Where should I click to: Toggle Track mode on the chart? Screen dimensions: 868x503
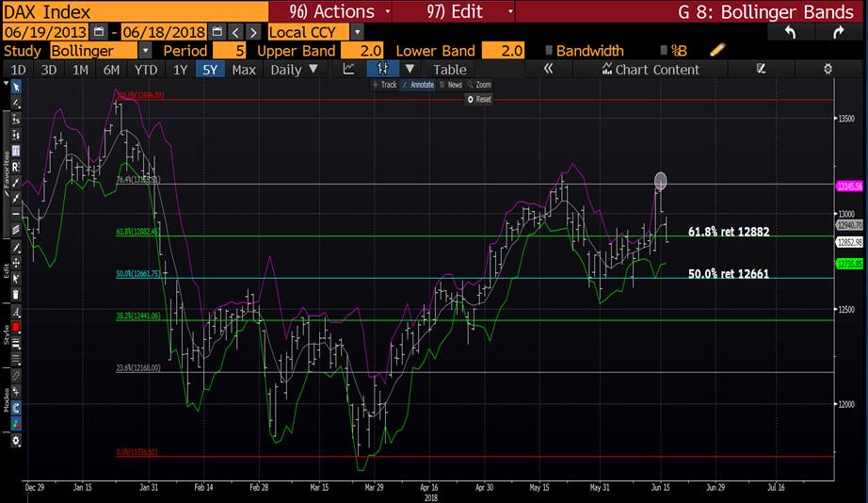(x=385, y=85)
